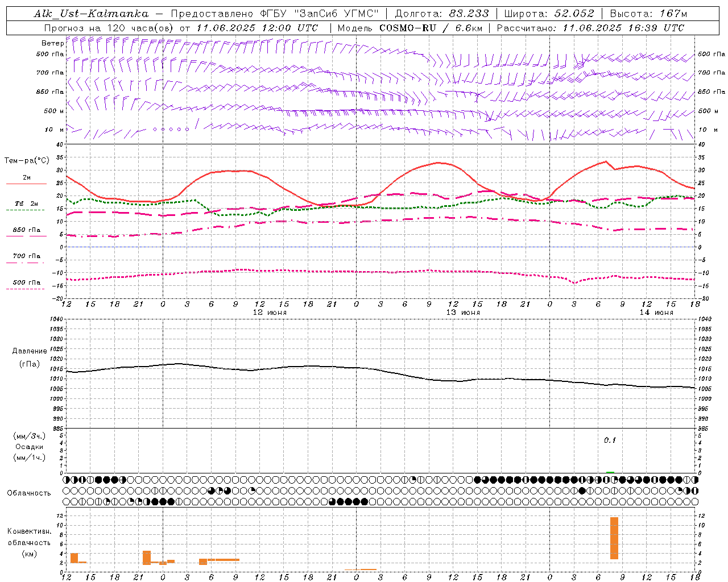728x582 pixels.
Task: Click the (мм/1ч.) unit label
Action: click(x=30, y=458)
